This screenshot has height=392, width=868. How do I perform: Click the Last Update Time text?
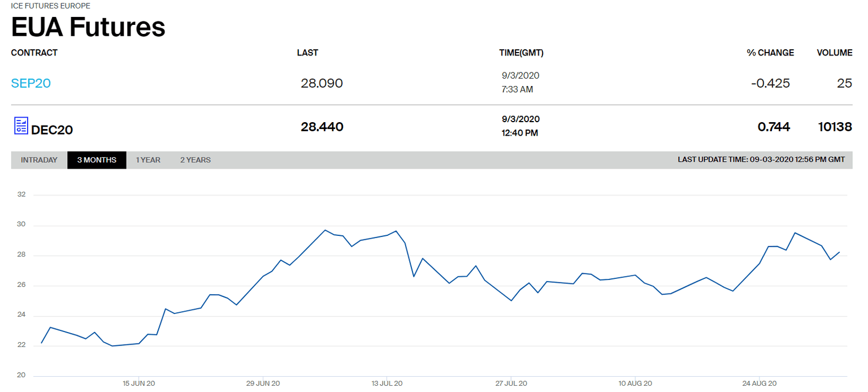761,160
